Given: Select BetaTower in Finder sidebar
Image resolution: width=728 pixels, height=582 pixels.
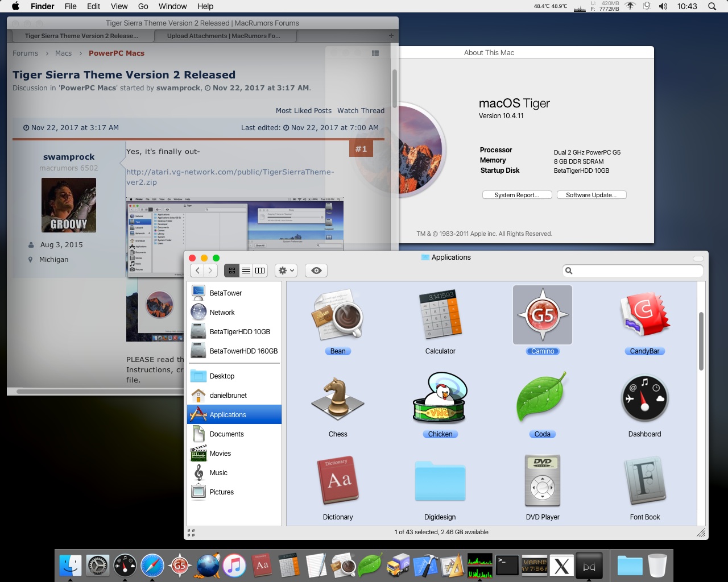Looking at the screenshot, I should pyautogui.click(x=234, y=293).
